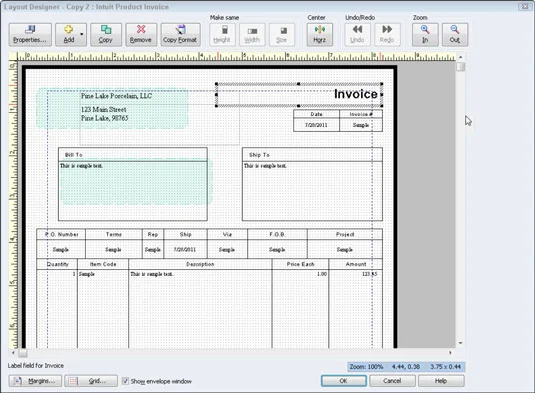Select the Price Each column header
This screenshot has width=535, height=393.
point(300,264)
